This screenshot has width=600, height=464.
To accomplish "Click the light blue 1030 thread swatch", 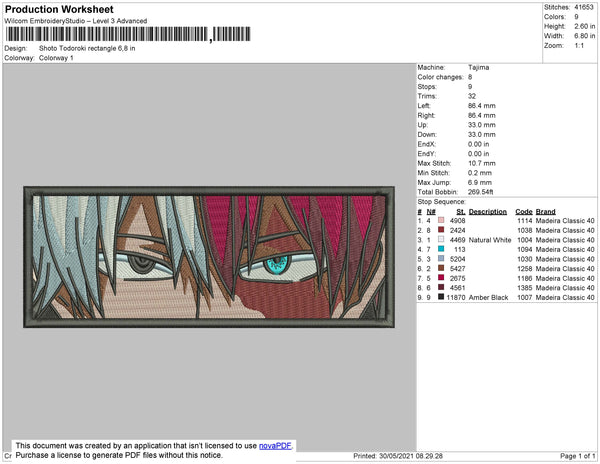I will click(441, 259).
